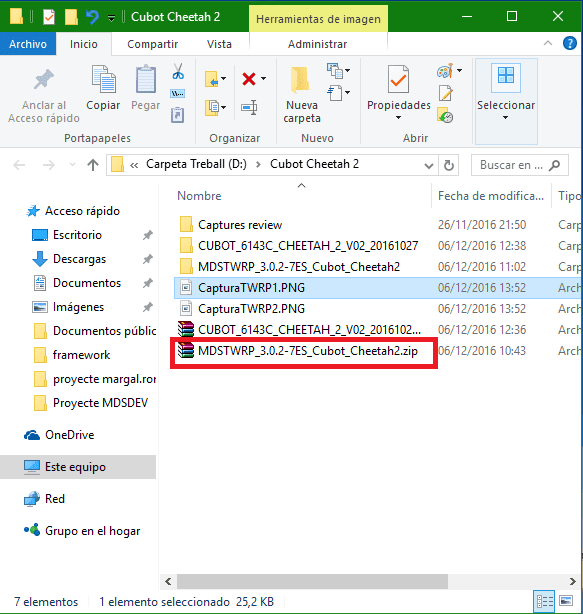Click the Propiedades button

pos(399,93)
